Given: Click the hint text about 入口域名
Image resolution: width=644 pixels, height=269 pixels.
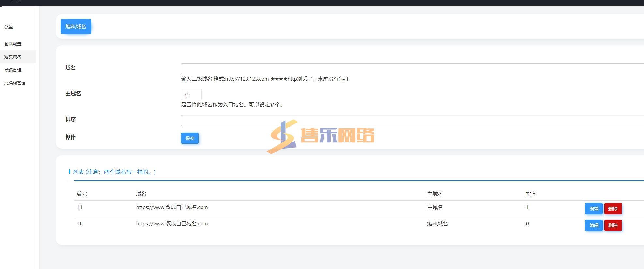Looking at the screenshot, I should pyautogui.click(x=233, y=105).
